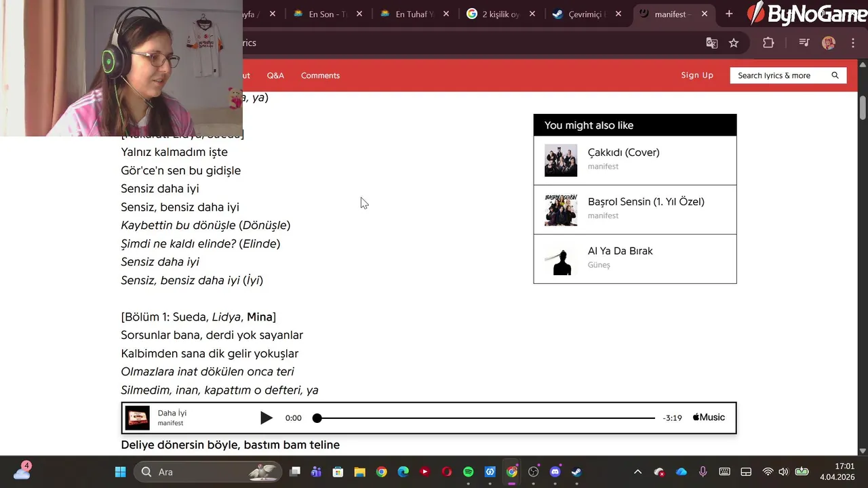The width and height of the screenshot is (868, 488).
Task: Click the '[Bölüm 1: Sueda, Lidya, Mina]' header
Action: click(x=198, y=317)
